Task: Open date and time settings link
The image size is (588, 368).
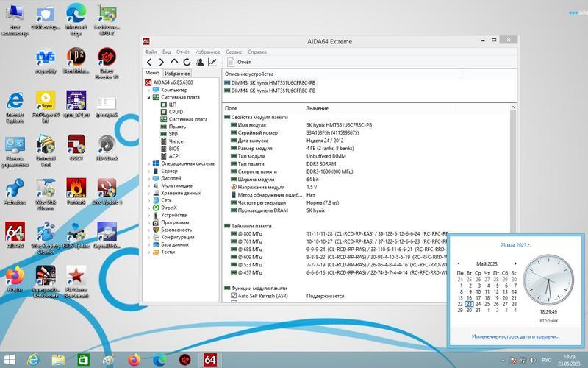Action: 514,336
